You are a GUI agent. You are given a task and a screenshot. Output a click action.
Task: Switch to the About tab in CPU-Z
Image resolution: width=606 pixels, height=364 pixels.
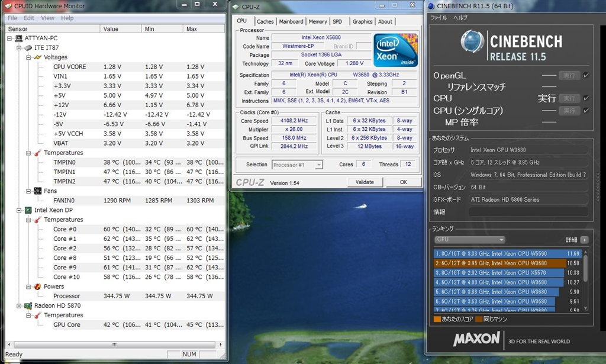pos(385,22)
